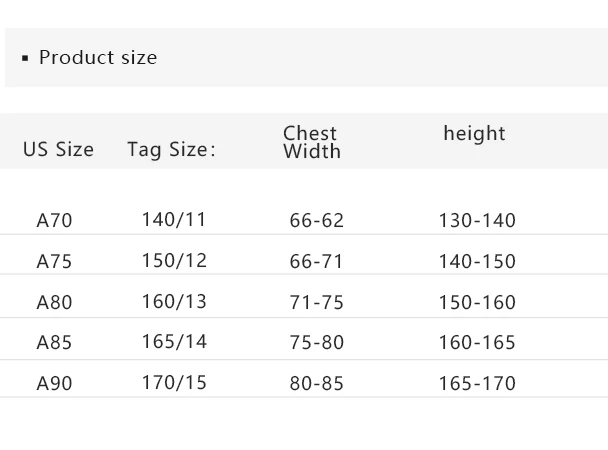The width and height of the screenshot is (608, 450).
Task: Click chest width value 66-62
Action: pyautogui.click(x=315, y=220)
